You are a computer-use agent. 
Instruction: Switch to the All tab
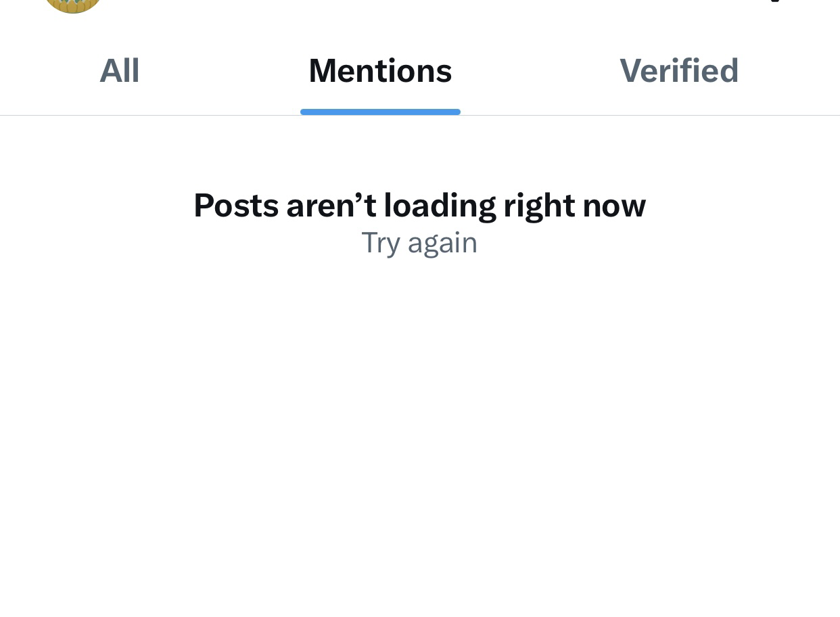[120, 71]
